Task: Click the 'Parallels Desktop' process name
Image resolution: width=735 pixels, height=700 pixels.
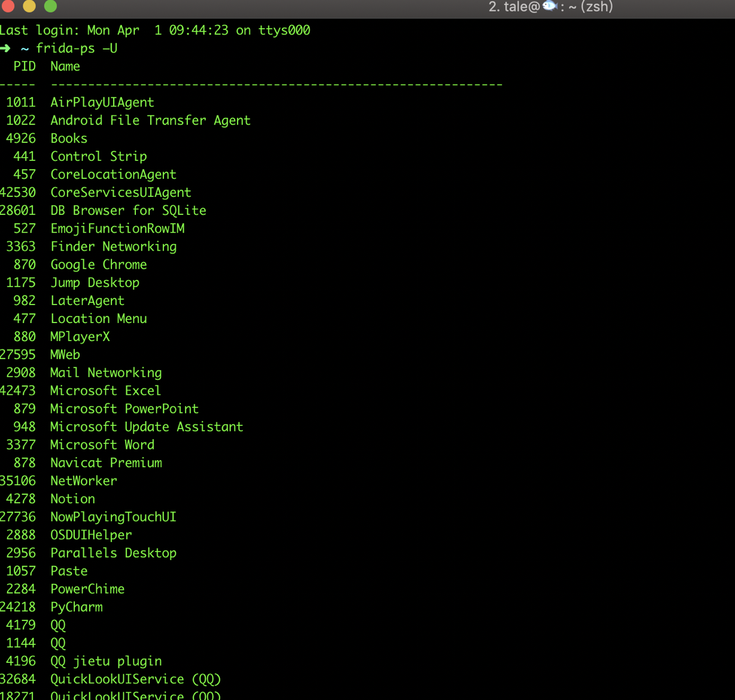Action: point(114,553)
